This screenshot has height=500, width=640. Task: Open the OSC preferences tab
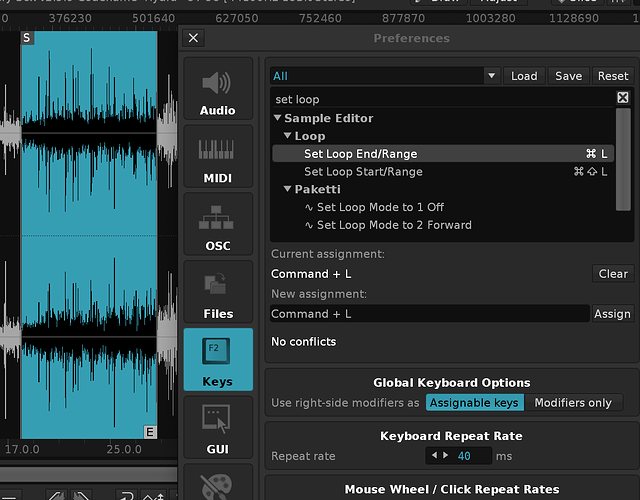218,224
